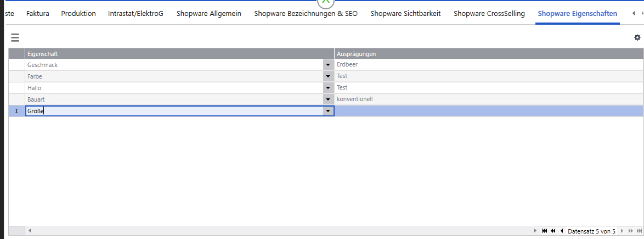The width and height of the screenshot is (644, 239).
Task: Open the hamburger menu above the table
Action: coord(15,37)
